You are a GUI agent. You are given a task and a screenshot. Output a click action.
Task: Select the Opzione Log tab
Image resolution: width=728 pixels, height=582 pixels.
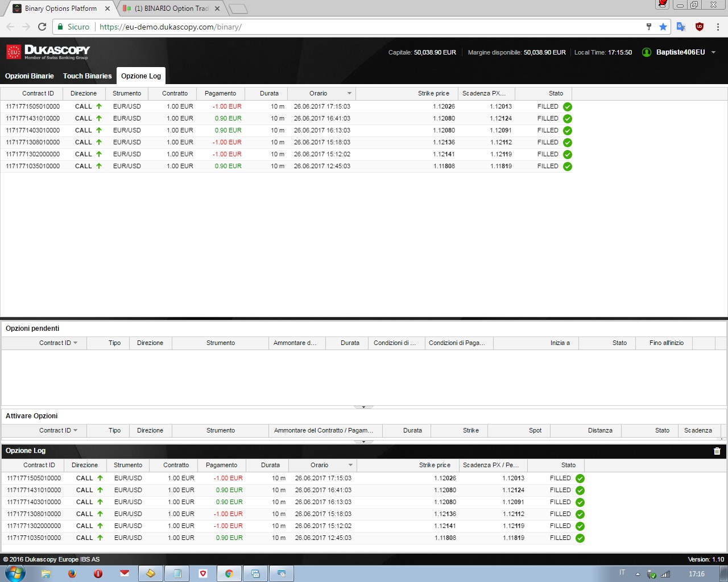(141, 76)
